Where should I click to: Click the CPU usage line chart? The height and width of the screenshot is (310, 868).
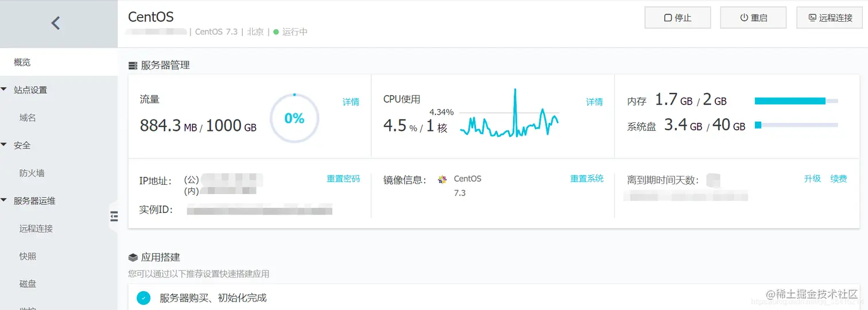pos(509,113)
